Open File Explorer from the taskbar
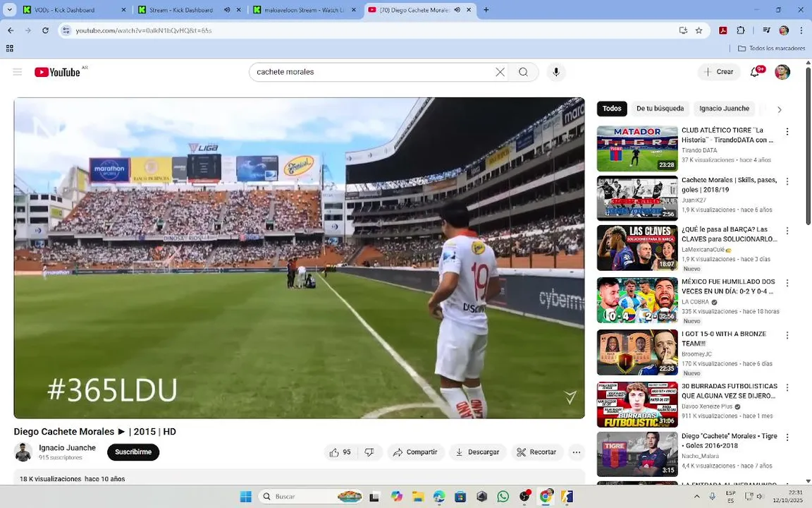Viewport: 812px width, 508px height. click(418, 497)
